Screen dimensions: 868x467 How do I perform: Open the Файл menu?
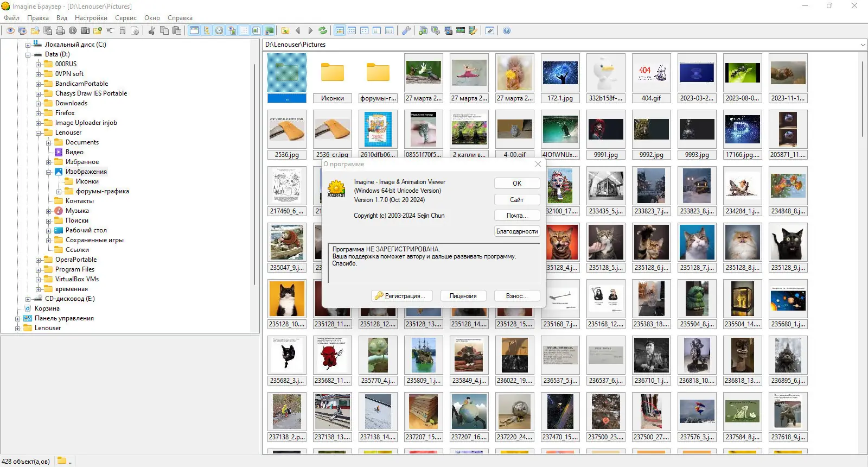click(x=12, y=18)
